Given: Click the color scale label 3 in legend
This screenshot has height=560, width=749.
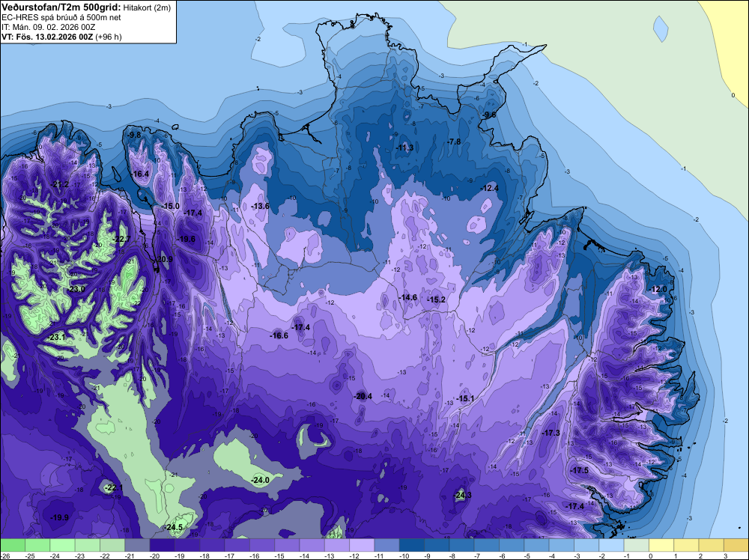Looking at the screenshot, I should tap(725, 556).
